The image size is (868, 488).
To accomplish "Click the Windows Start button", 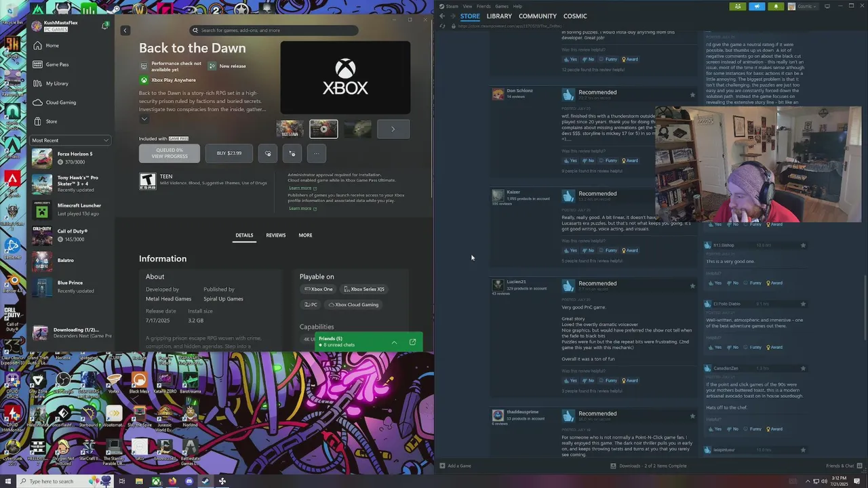I will point(7,481).
